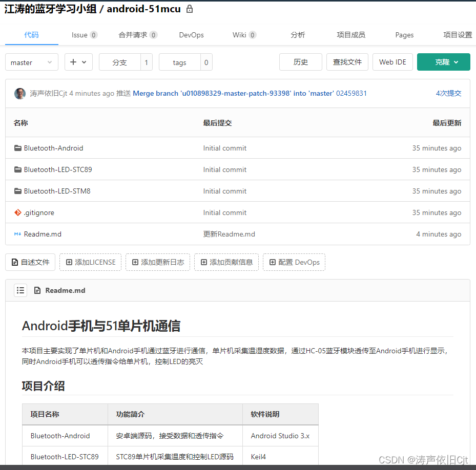Open the 合并请求 tab
Screen dimensions: 476x470
138,35
